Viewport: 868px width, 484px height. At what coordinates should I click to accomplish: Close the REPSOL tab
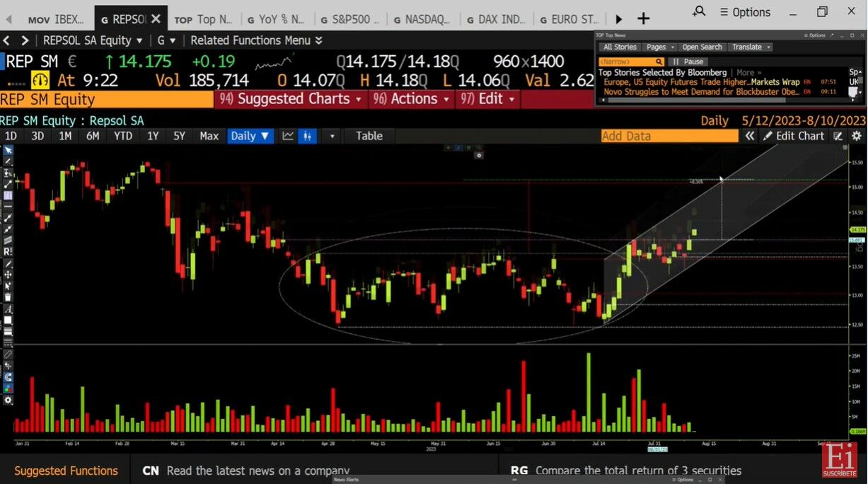(x=156, y=19)
